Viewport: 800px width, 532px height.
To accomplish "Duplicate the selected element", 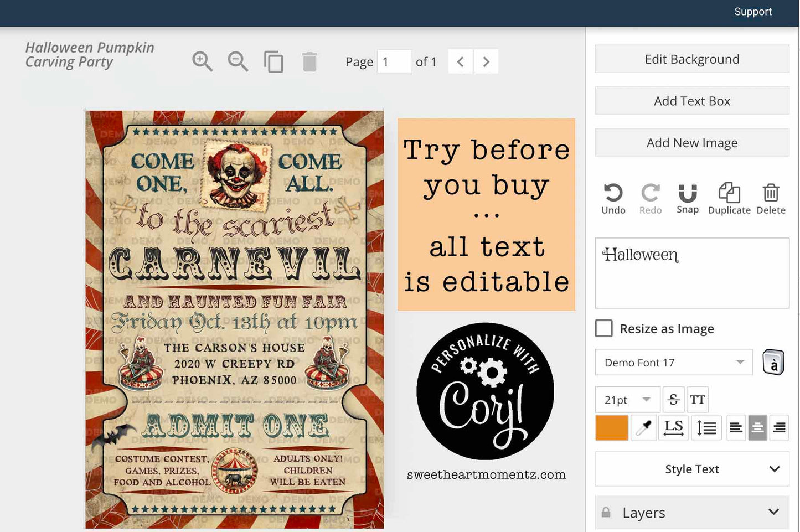I will 729,193.
